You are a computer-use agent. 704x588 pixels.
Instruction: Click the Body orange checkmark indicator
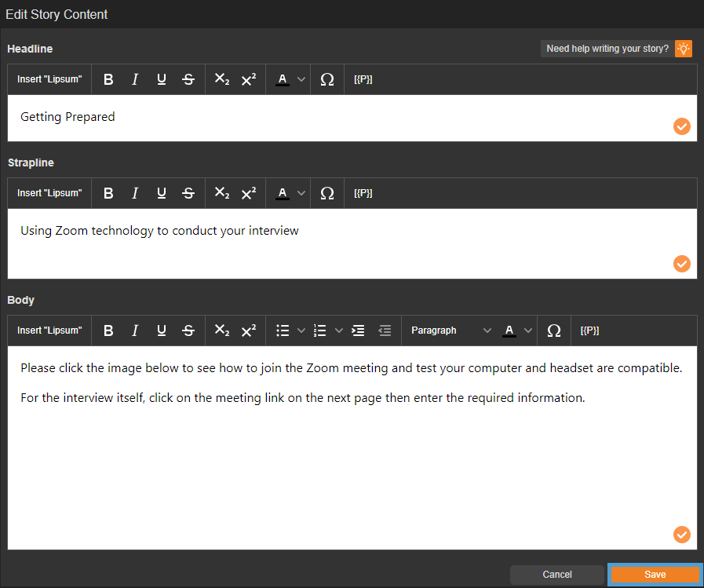pos(682,535)
